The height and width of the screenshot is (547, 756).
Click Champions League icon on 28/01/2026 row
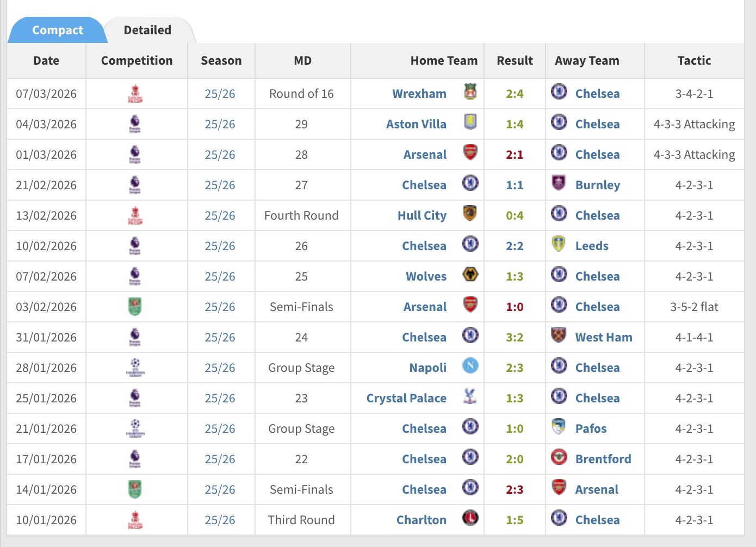[x=135, y=368]
